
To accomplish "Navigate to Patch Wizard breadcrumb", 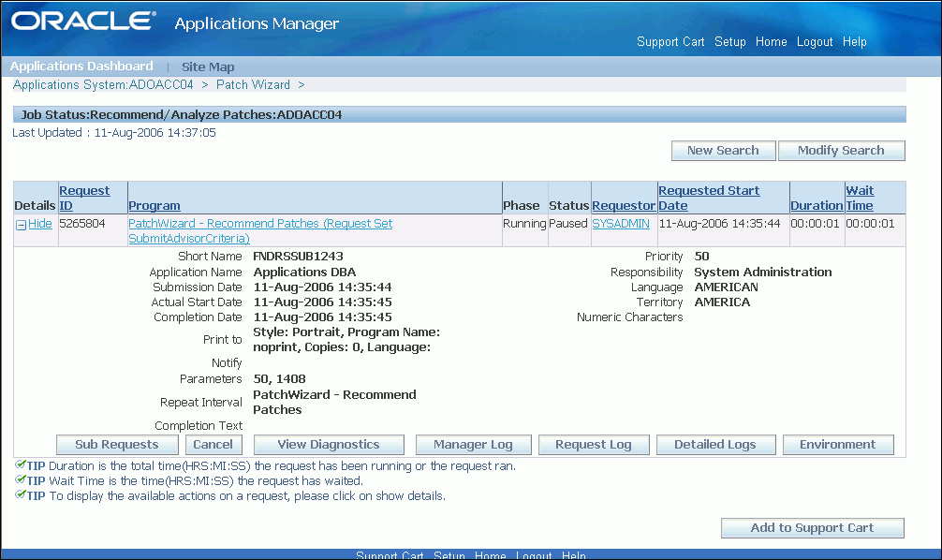I will pyautogui.click(x=253, y=84).
